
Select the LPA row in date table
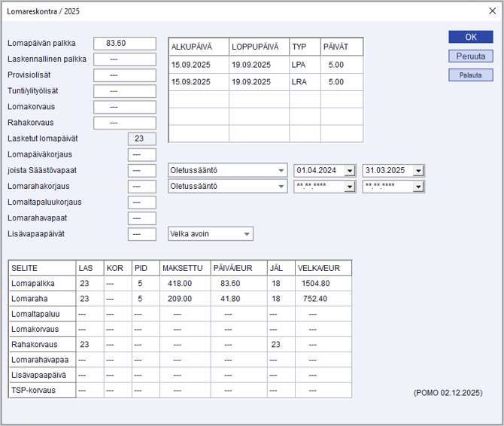[265, 65]
